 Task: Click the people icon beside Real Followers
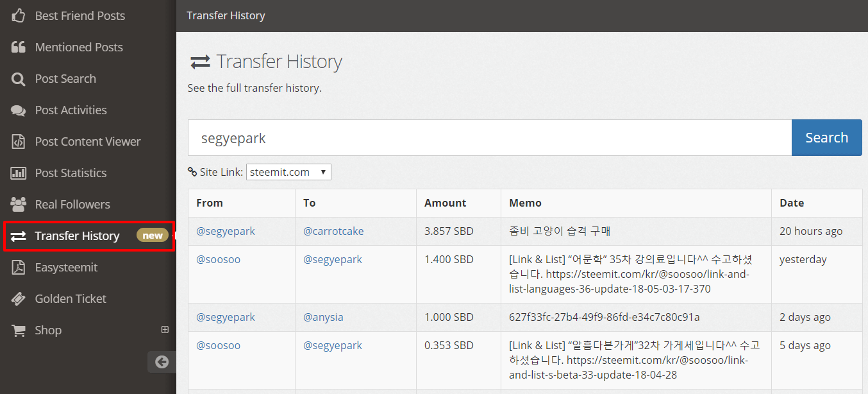click(x=19, y=205)
